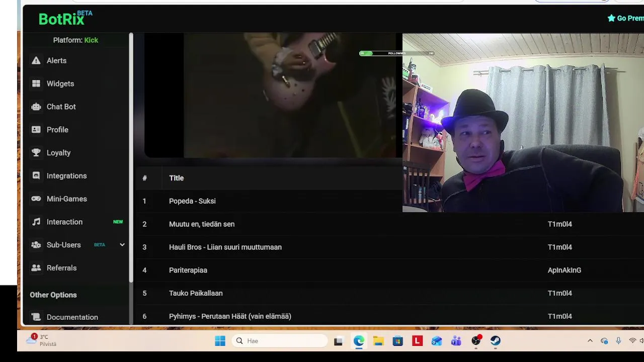The image size is (644, 362).
Task: Open the Widgets grid icon
Action: [36, 83]
